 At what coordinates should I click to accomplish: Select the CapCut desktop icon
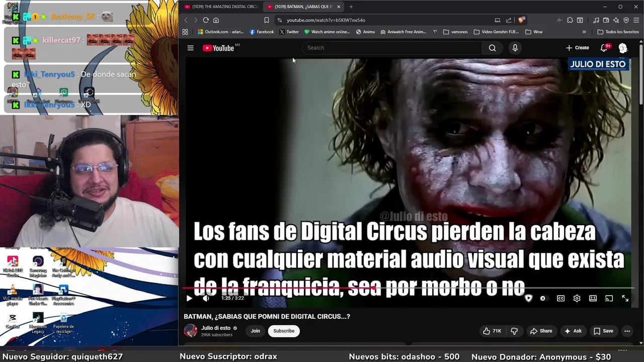(13, 321)
